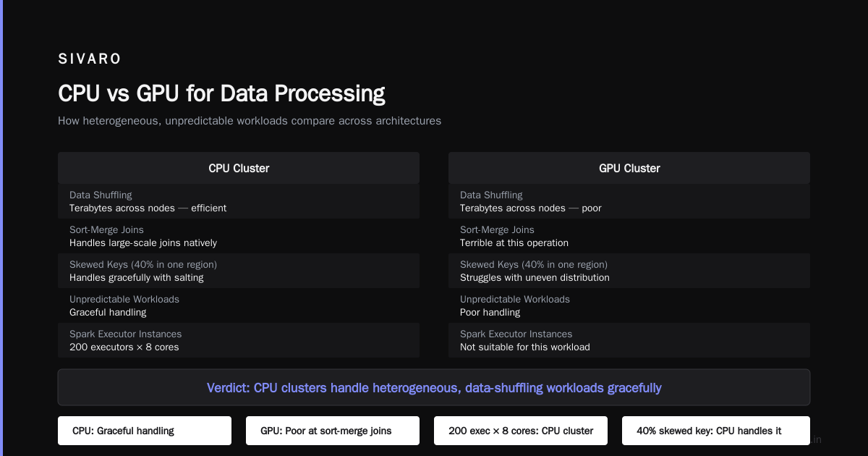868x456 pixels.
Task: Select the CPU vs GPU for Data Processing title
Action: coord(221,93)
